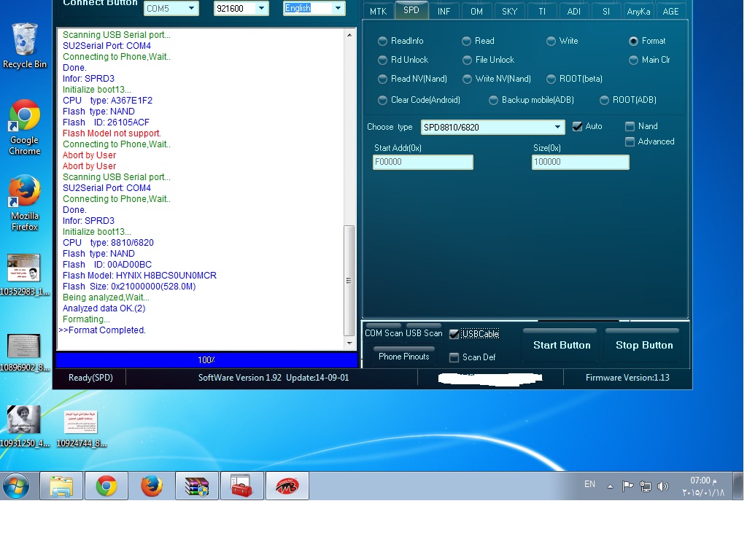Open the WinRAR taskbar icon

pyautogui.click(x=197, y=486)
